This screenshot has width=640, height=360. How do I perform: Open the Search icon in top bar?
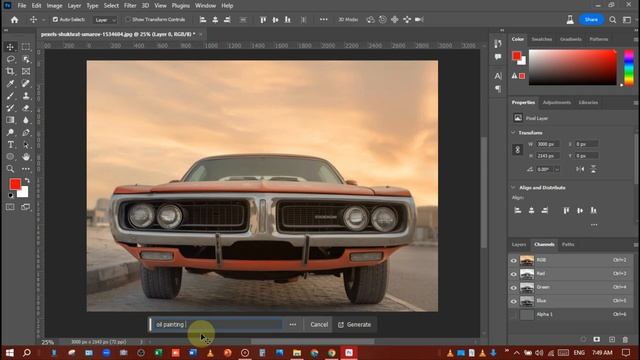(x=613, y=20)
